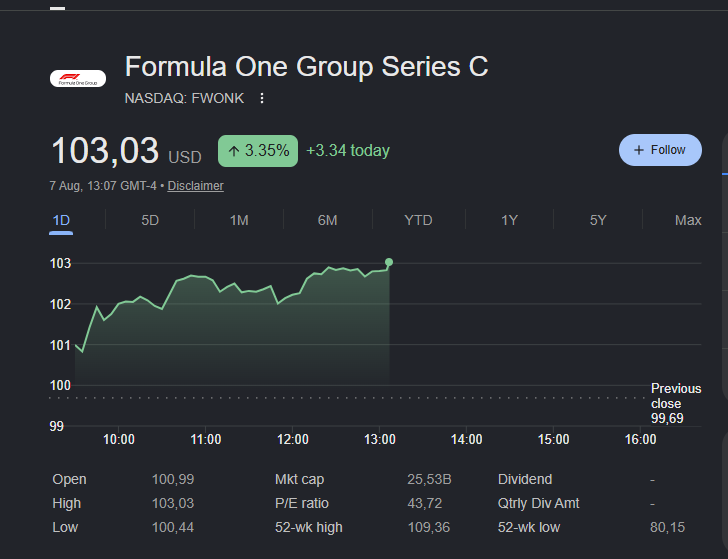Click the green current-price dot on chart
The width and height of the screenshot is (728, 559).
point(389,262)
